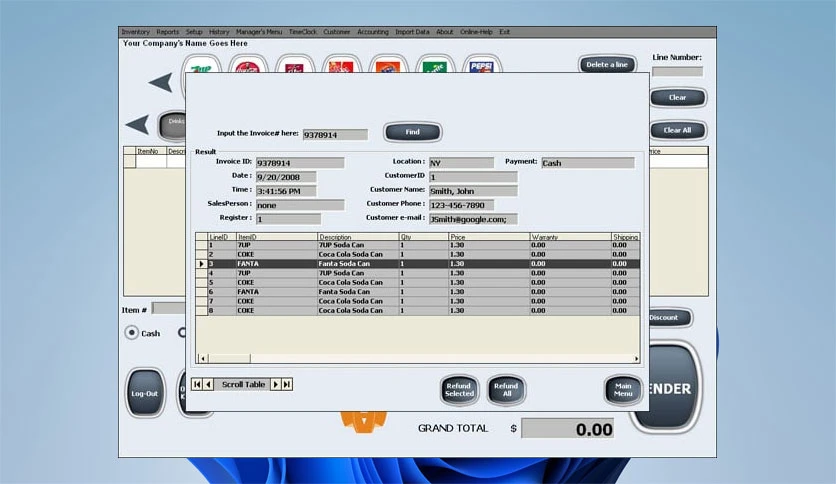Open the Inventory menu
Screen dimensions: 836x484
pyautogui.click(x=135, y=32)
